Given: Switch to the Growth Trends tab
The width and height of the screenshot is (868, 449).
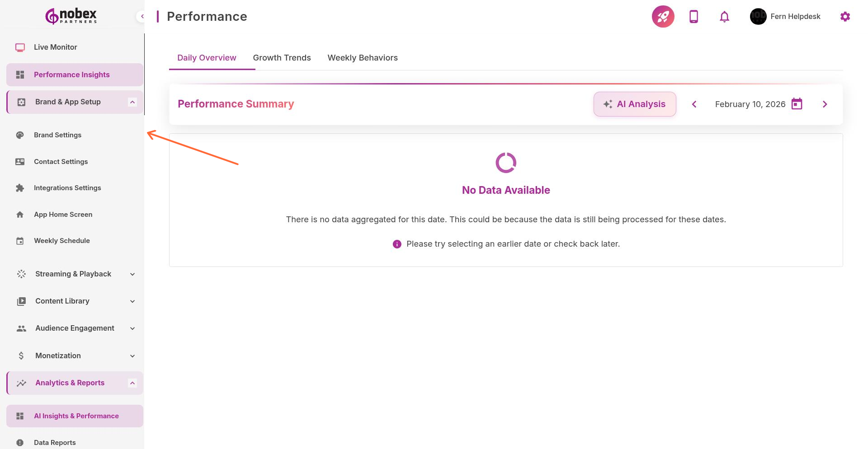Looking at the screenshot, I should [282, 57].
